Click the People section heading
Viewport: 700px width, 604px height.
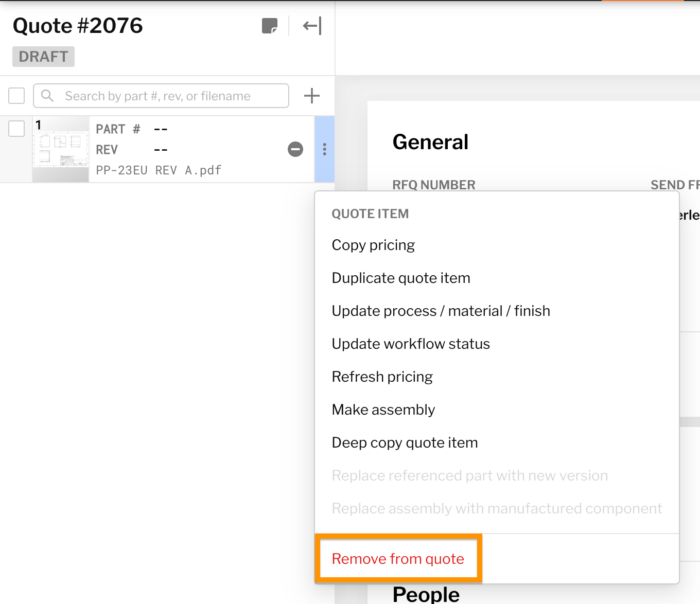click(x=426, y=595)
